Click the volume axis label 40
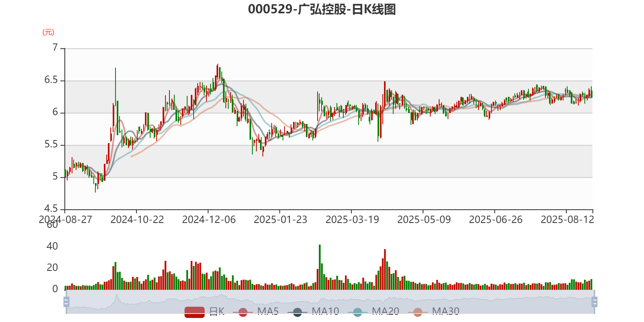The height and width of the screenshot is (322, 644). click(x=52, y=246)
